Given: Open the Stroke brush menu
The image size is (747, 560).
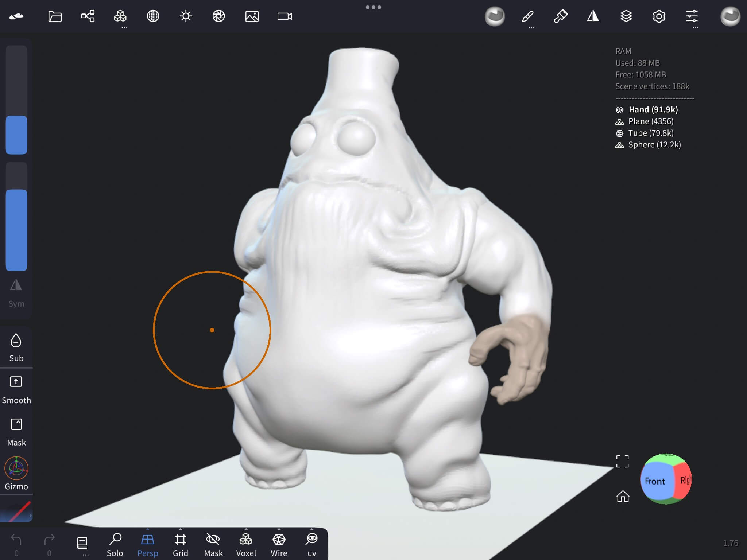Looking at the screenshot, I should (528, 16).
